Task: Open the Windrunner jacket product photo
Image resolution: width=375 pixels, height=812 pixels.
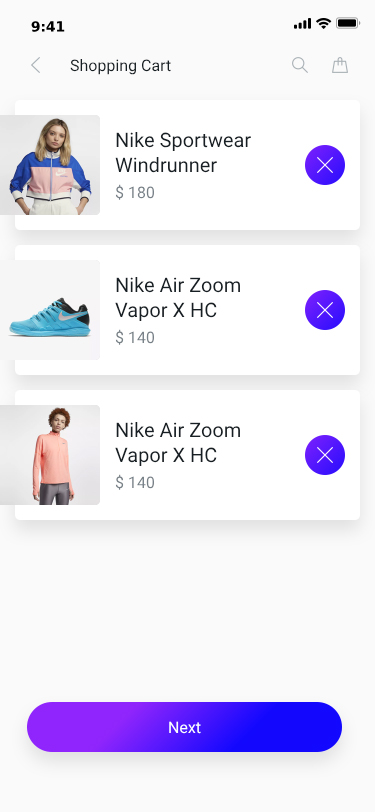Action: click(x=50, y=165)
